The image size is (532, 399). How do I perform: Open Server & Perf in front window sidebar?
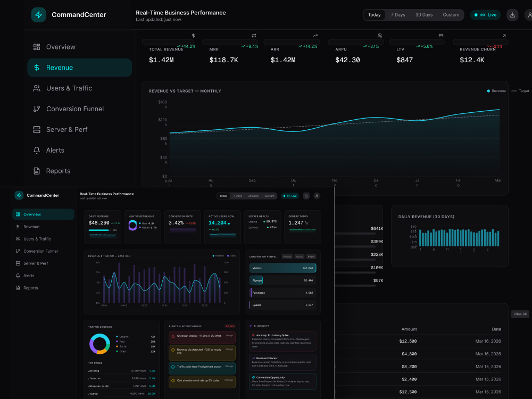[44, 263]
